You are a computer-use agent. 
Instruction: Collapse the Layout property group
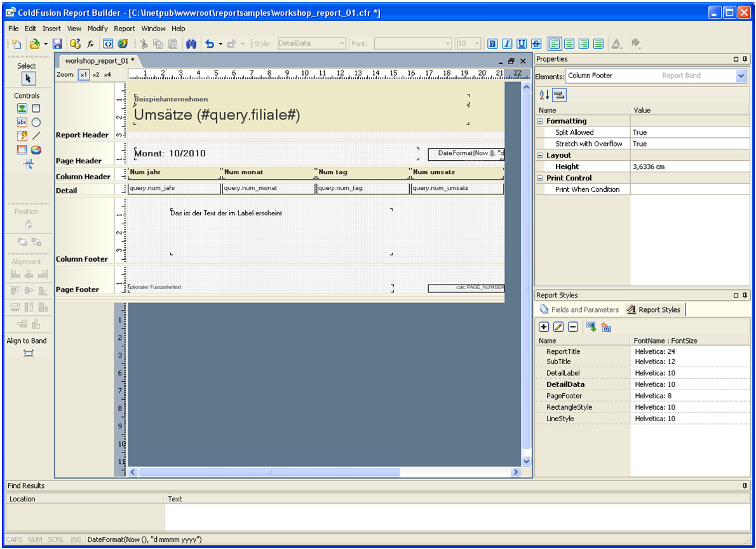(x=540, y=155)
